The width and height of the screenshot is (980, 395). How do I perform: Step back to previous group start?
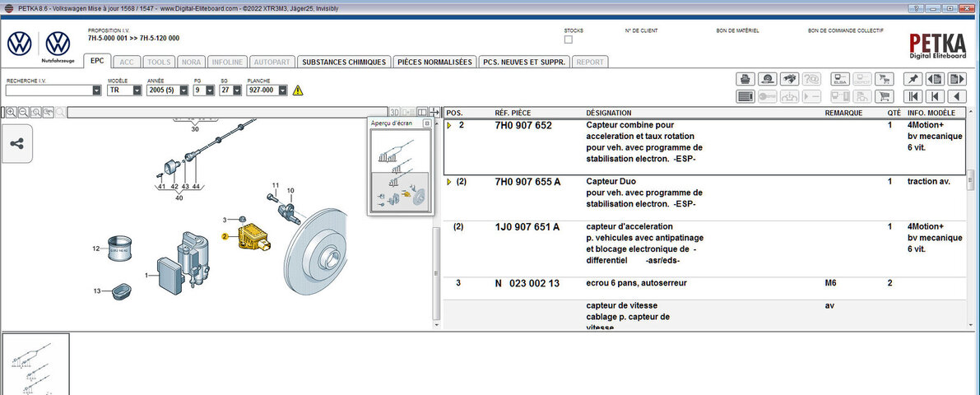[x=935, y=96]
